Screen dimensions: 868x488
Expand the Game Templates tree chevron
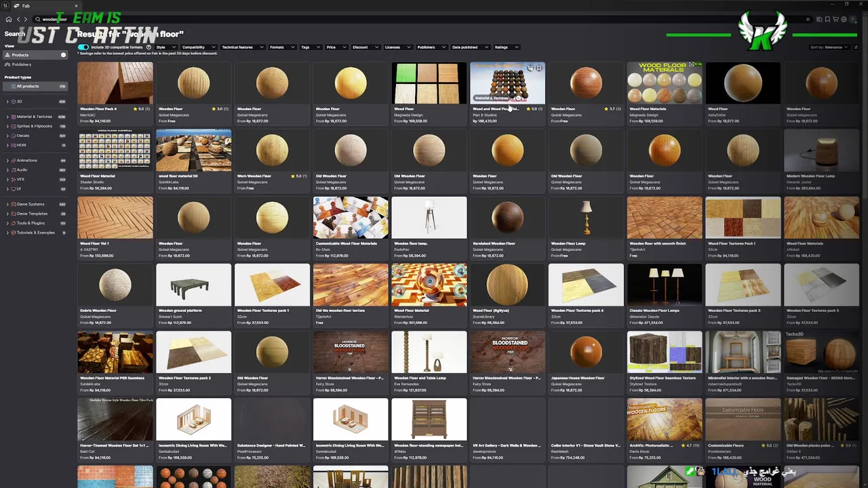(7, 213)
